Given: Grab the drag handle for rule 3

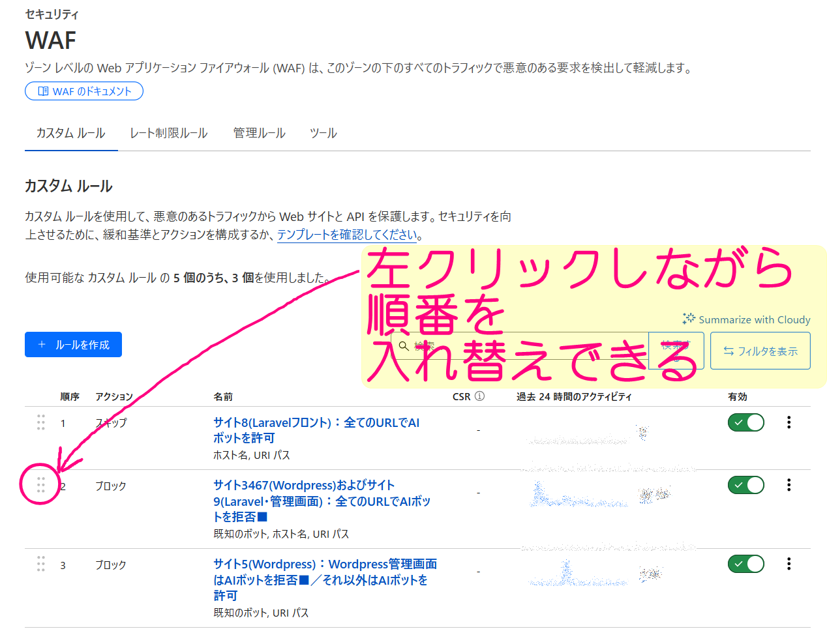Looking at the screenshot, I should coord(41,564).
